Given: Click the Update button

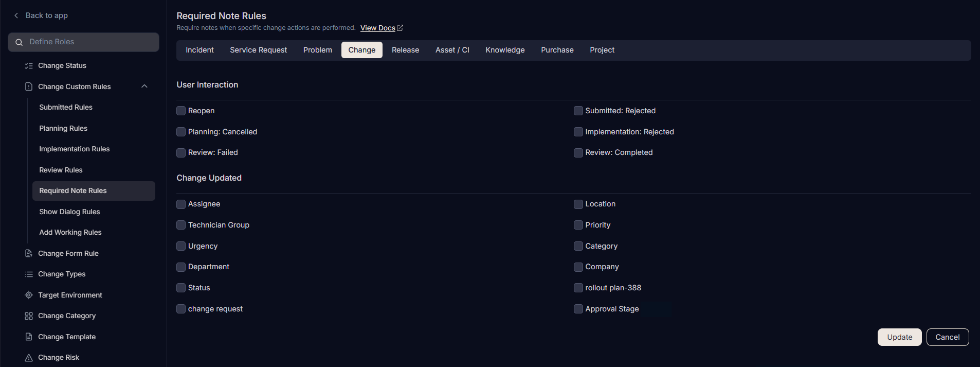Looking at the screenshot, I should click(899, 337).
